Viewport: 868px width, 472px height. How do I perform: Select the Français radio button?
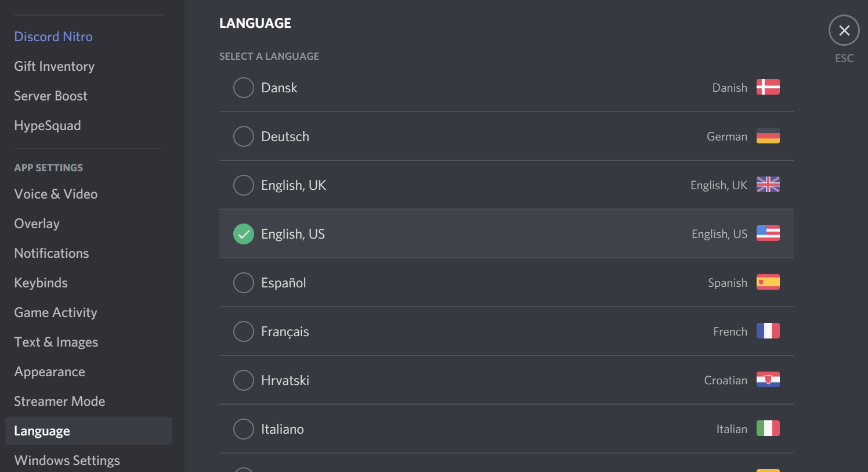tap(244, 332)
